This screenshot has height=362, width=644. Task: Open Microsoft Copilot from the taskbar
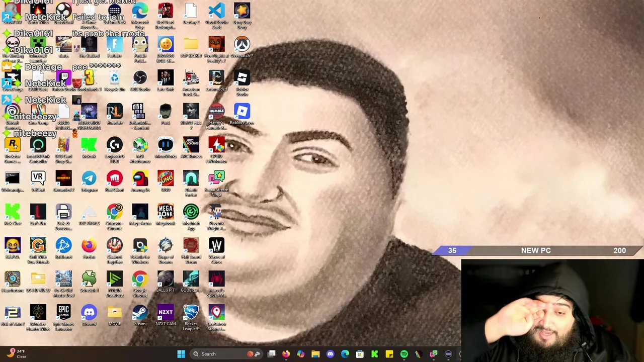point(300,354)
